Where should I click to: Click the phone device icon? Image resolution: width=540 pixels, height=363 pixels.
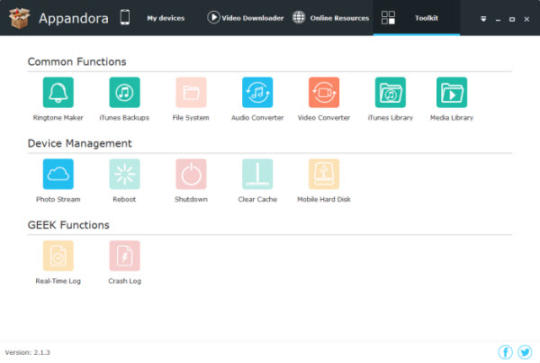(125, 17)
